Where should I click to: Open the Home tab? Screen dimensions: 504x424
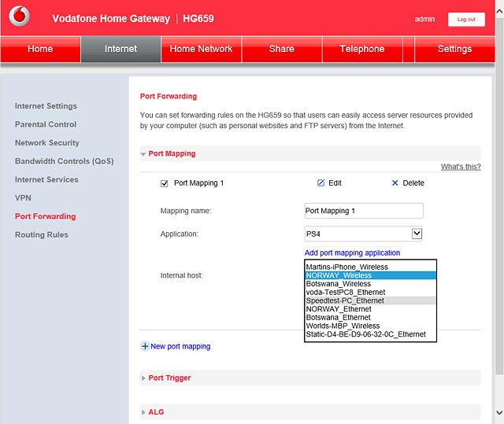[40, 49]
